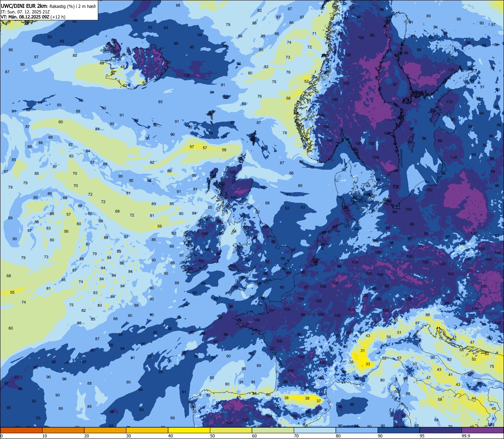Click the '30' legend scale label

128,436
